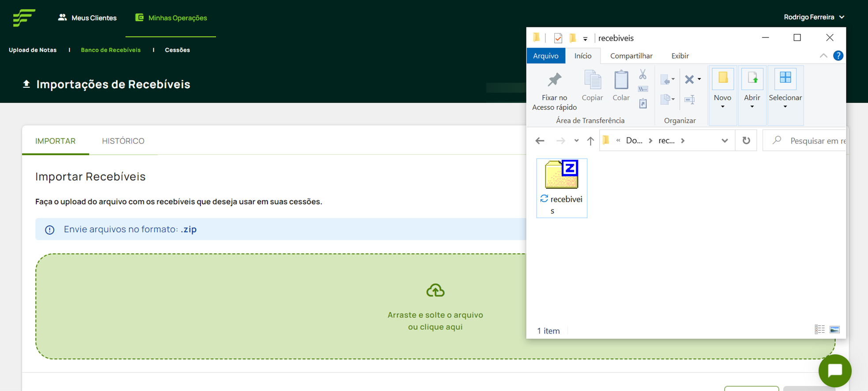Switch to the HISTÓRICO tab

[123, 141]
